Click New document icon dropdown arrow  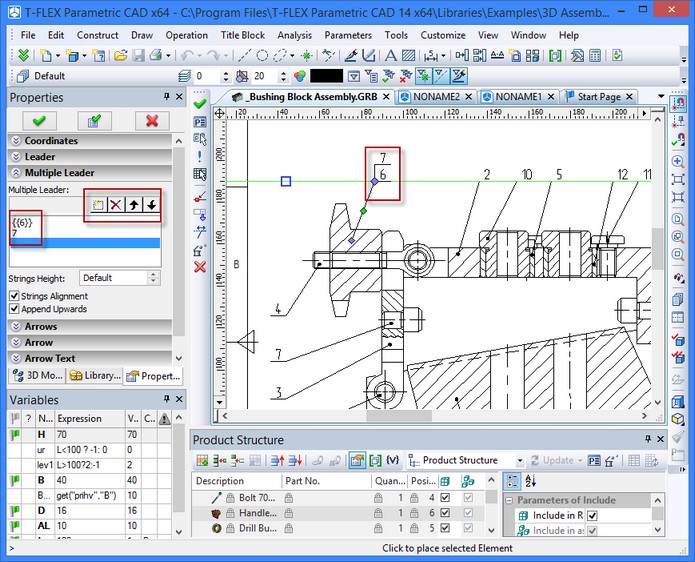coord(58,56)
